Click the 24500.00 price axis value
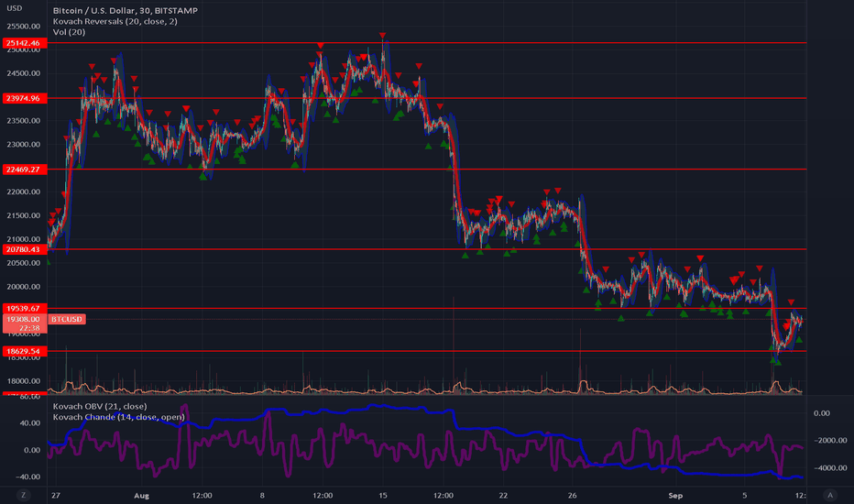Viewport: 854px width, 504px height. click(x=24, y=73)
